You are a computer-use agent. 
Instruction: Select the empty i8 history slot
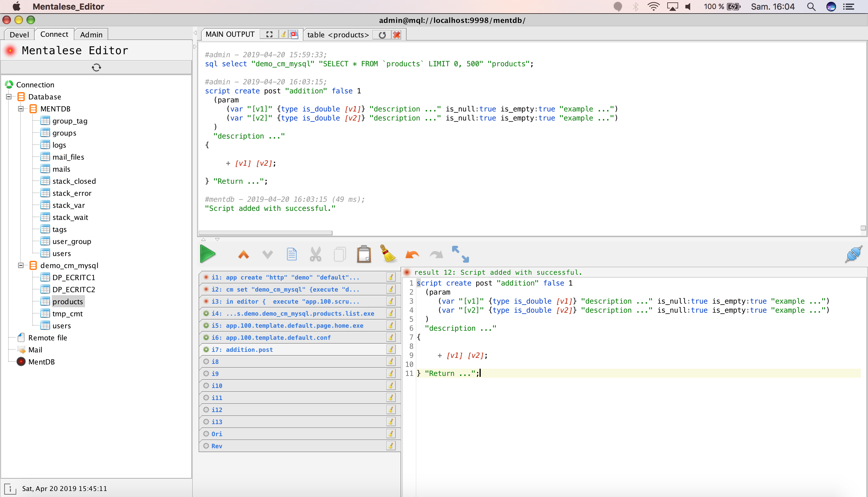215,361
